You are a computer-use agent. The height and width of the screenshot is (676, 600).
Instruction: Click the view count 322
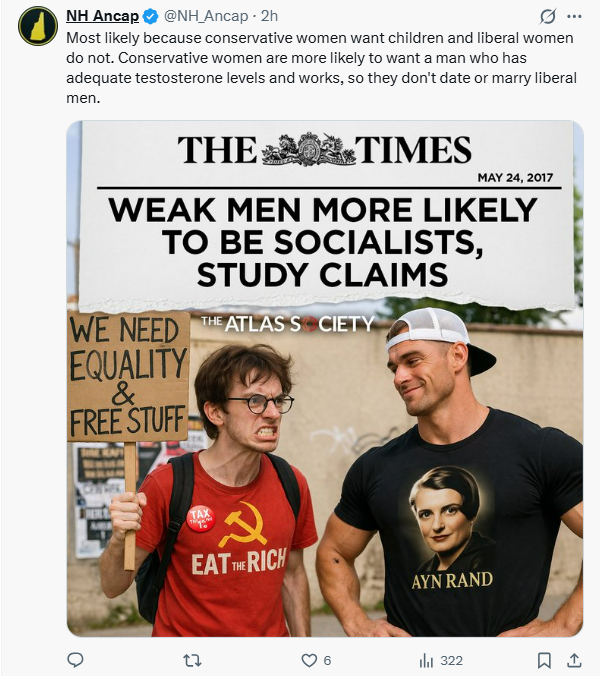tap(451, 660)
